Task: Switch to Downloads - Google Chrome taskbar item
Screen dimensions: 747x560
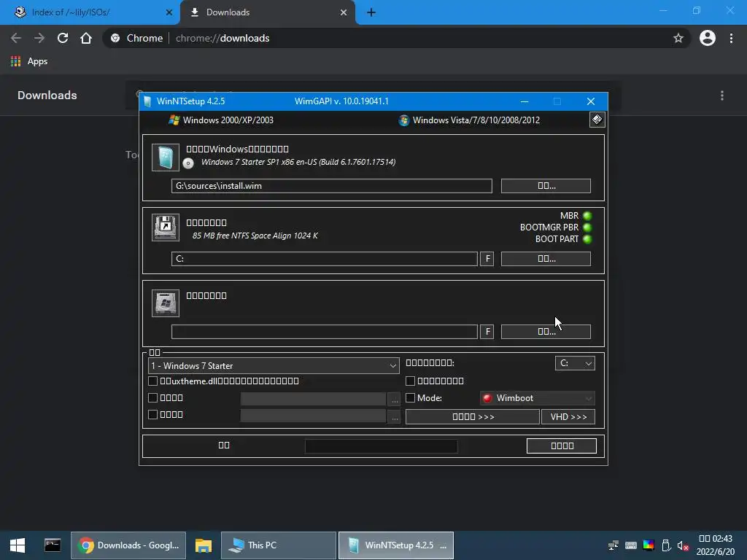Action: coord(128,545)
